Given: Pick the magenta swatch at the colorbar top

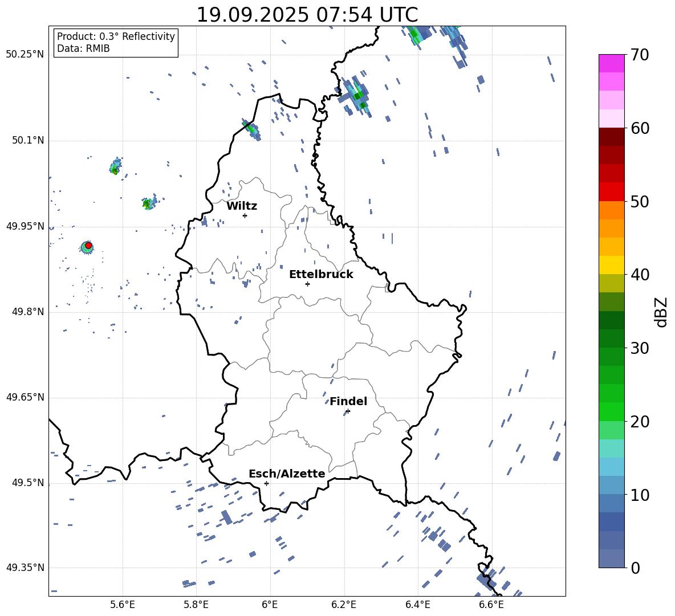Looking at the screenshot, I should pyautogui.click(x=611, y=63).
